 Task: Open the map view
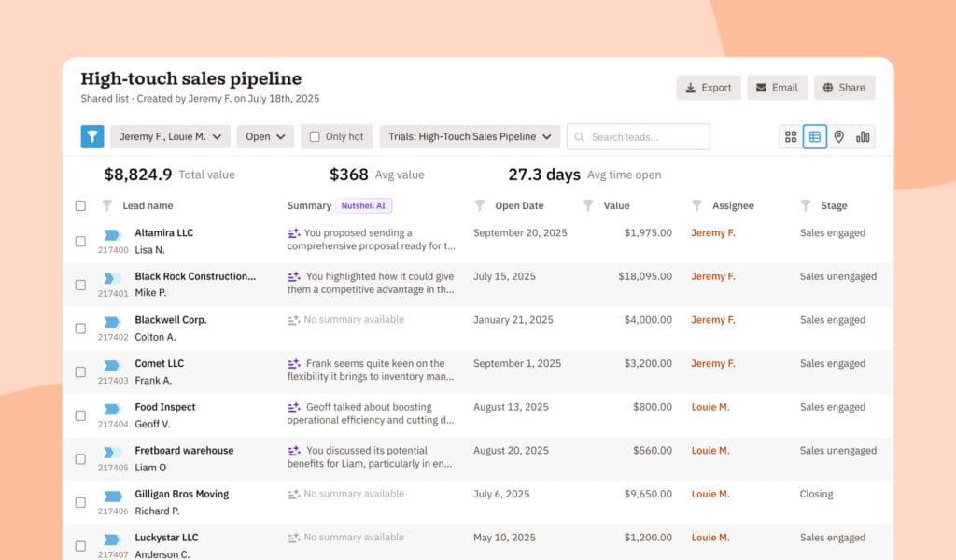839,136
